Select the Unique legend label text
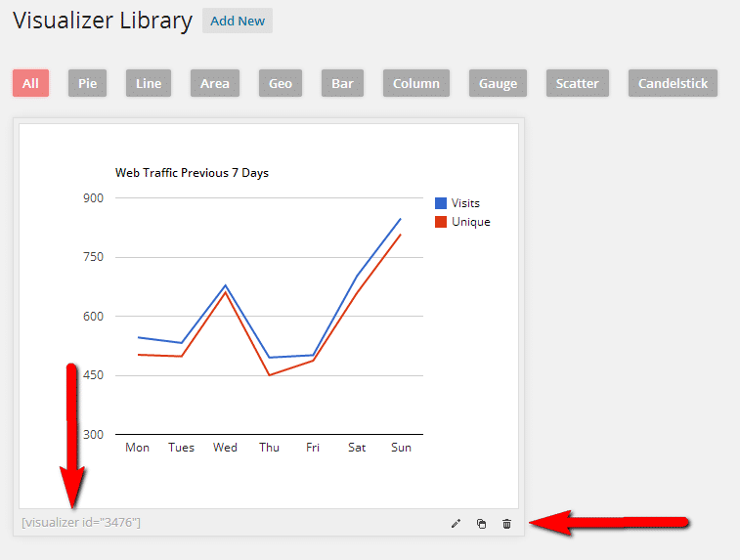The height and width of the screenshot is (560, 740). click(471, 222)
